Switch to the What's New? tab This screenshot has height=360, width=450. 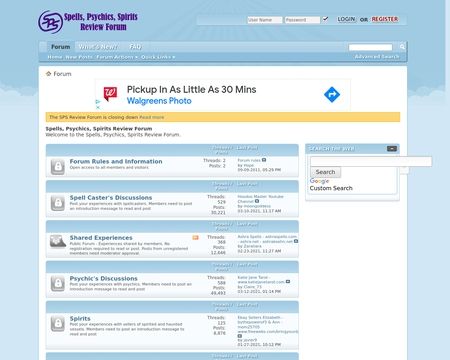click(x=98, y=47)
